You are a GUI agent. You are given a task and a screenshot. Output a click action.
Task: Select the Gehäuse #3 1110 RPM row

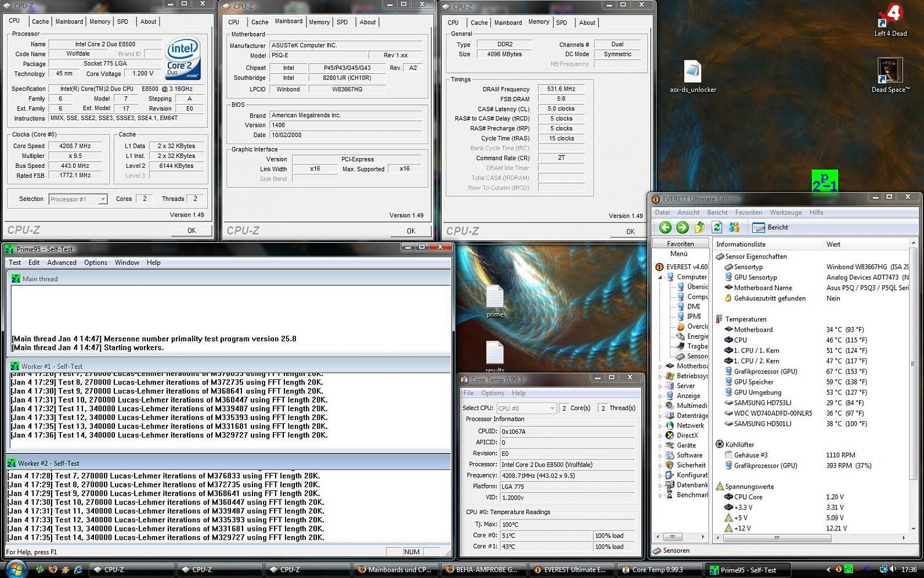tap(811, 455)
